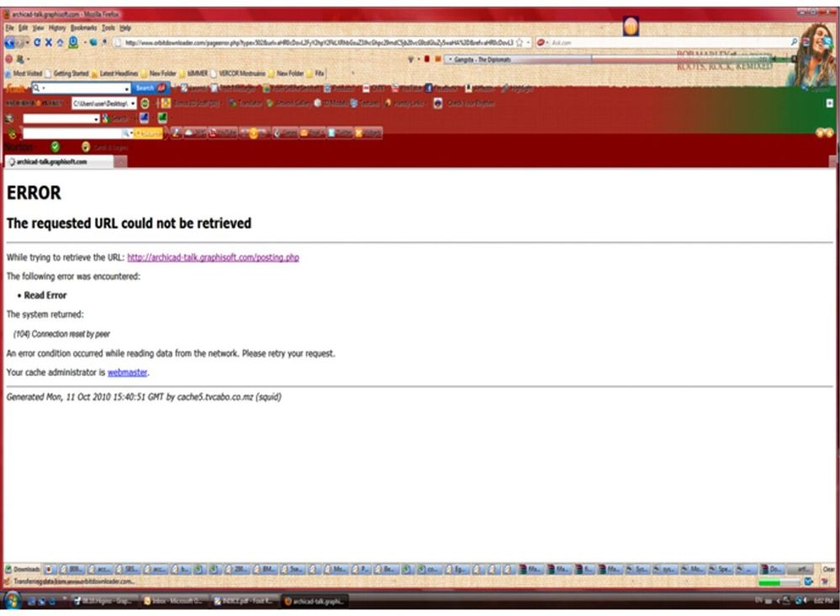Click the green monitor icon in third toolbar

point(162,118)
